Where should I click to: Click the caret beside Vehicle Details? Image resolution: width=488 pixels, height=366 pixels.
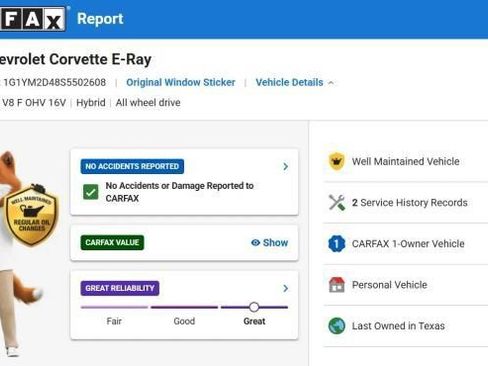pos(331,83)
